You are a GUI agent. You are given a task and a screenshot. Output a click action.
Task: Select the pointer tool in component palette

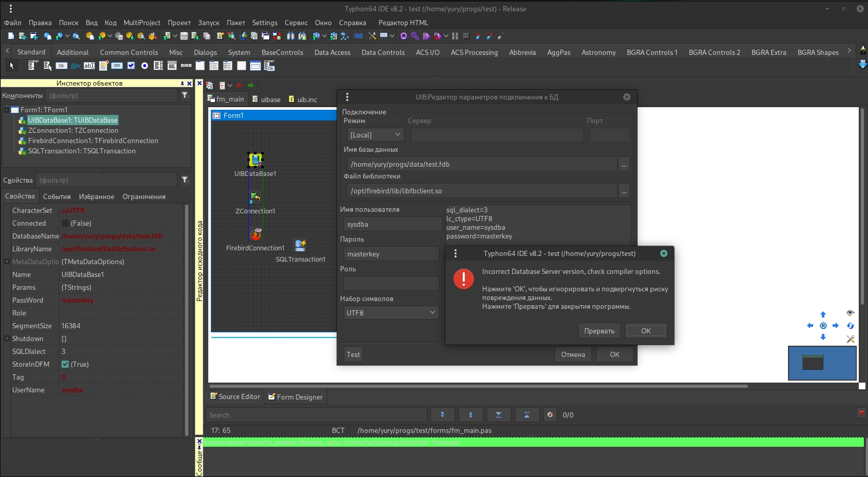12,66
